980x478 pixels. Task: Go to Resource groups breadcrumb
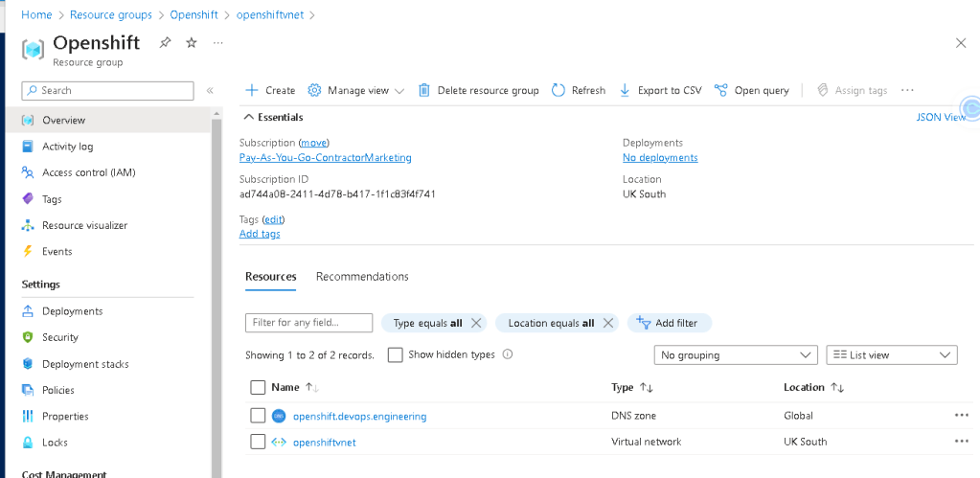click(110, 14)
